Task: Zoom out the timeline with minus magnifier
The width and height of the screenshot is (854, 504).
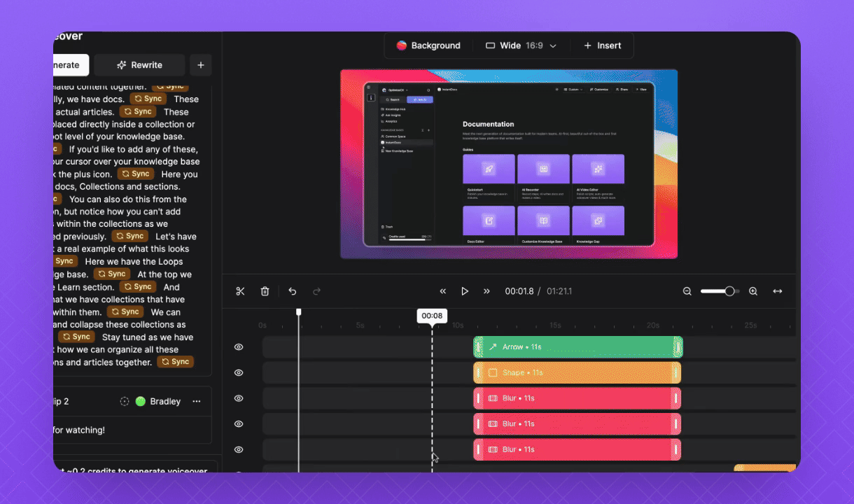Action: pyautogui.click(x=687, y=291)
